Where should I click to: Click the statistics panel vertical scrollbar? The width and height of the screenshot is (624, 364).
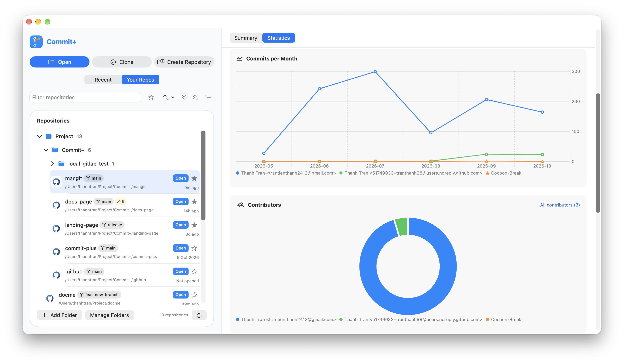[598, 153]
